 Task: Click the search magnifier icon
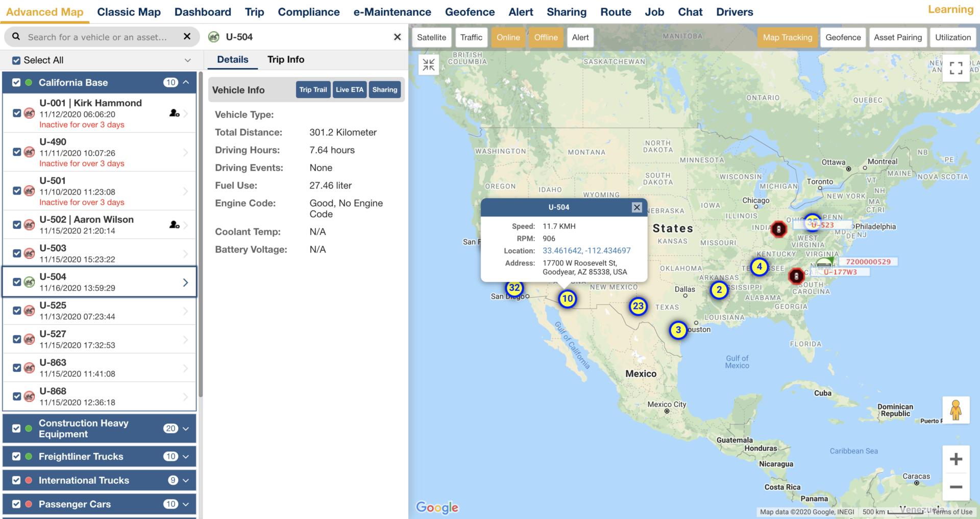[16, 37]
